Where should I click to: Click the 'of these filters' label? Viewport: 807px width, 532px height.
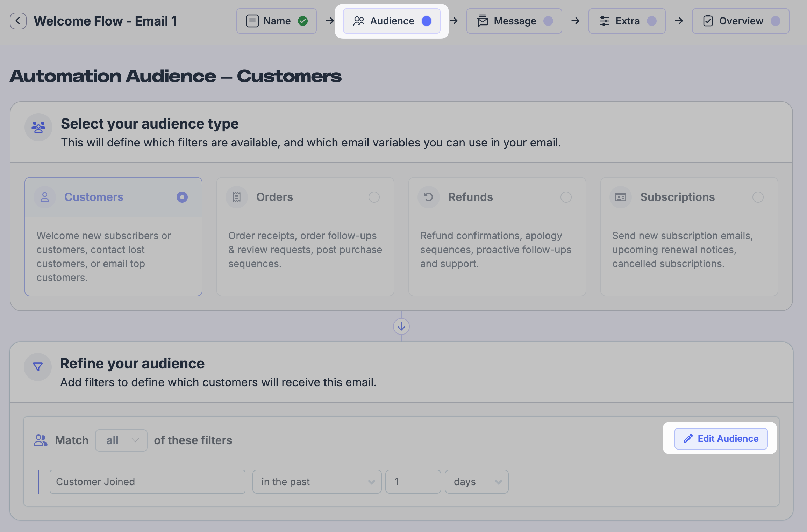193,440
